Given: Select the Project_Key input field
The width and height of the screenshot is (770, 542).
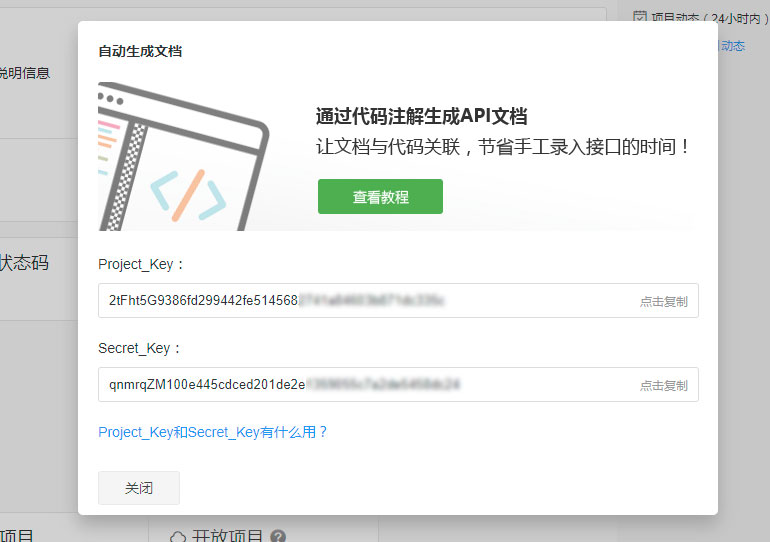Looking at the screenshot, I should click(398, 300).
